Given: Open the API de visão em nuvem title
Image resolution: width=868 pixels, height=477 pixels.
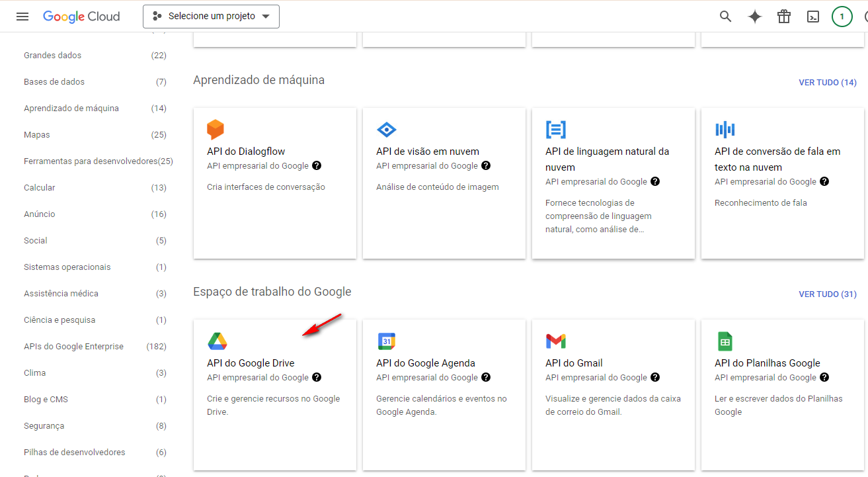Looking at the screenshot, I should (428, 152).
